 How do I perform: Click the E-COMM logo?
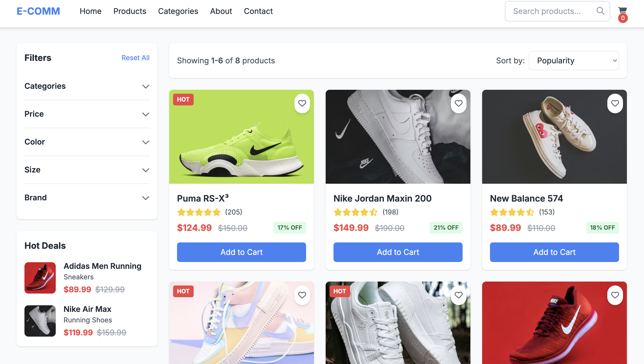38,11
